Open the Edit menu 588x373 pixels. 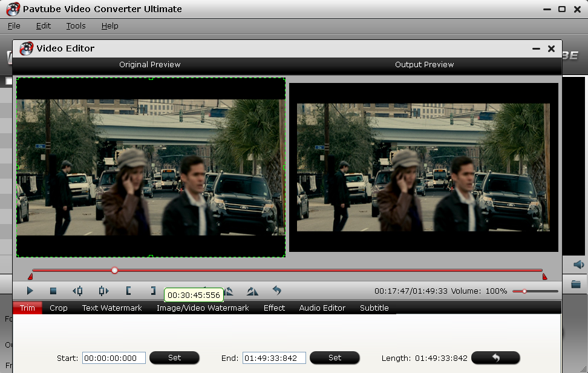point(44,26)
